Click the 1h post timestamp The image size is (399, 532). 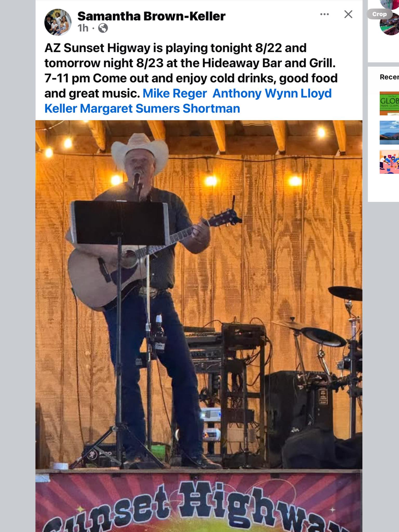click(83, 28)
